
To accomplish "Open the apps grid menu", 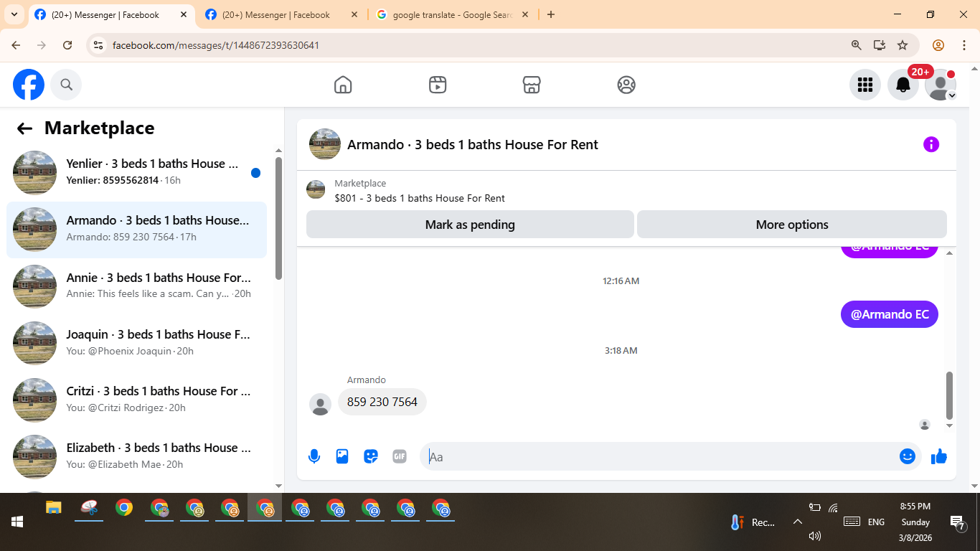I will tap(865, 85).
